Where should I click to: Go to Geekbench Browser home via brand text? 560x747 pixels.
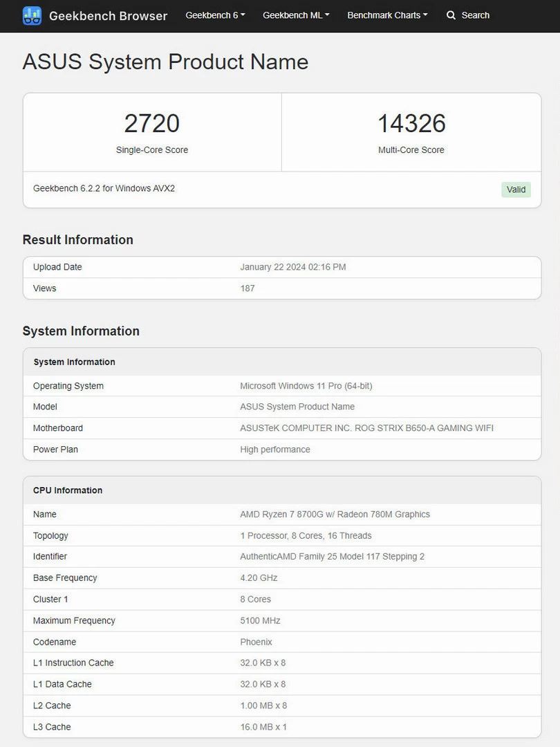coord(108,15)
